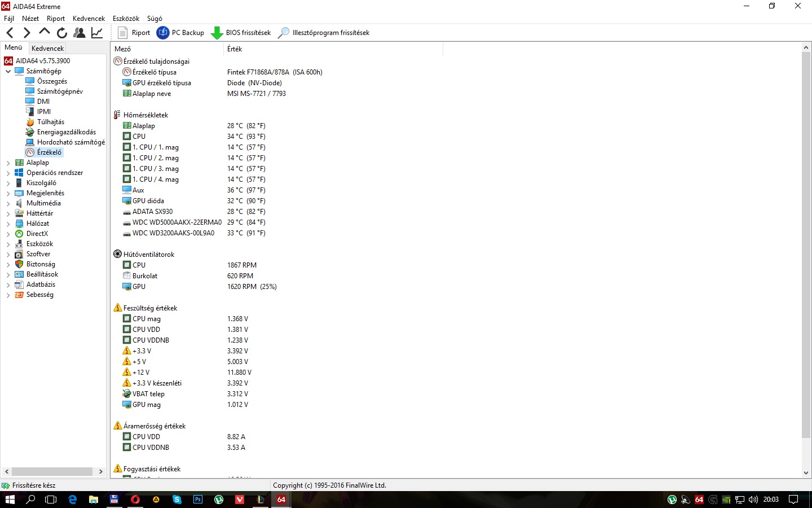Expand the Megjelenítés tree node
812x508 pixels.
point(8,193)
